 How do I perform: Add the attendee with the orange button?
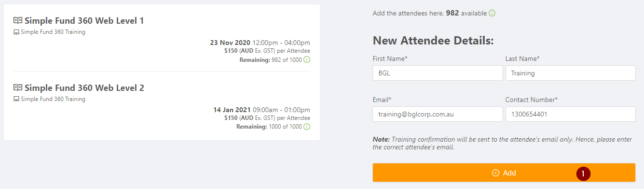click(x=504, y=173)
